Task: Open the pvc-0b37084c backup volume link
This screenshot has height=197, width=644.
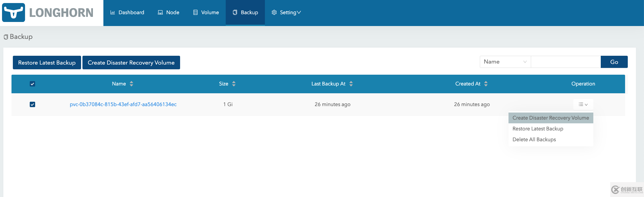Action: pos(123,104)
